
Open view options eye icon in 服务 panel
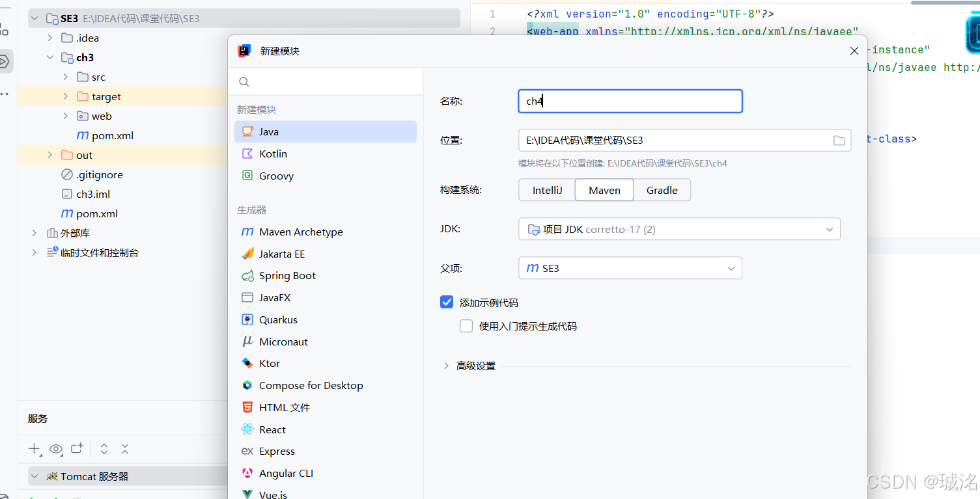(56, 449)
